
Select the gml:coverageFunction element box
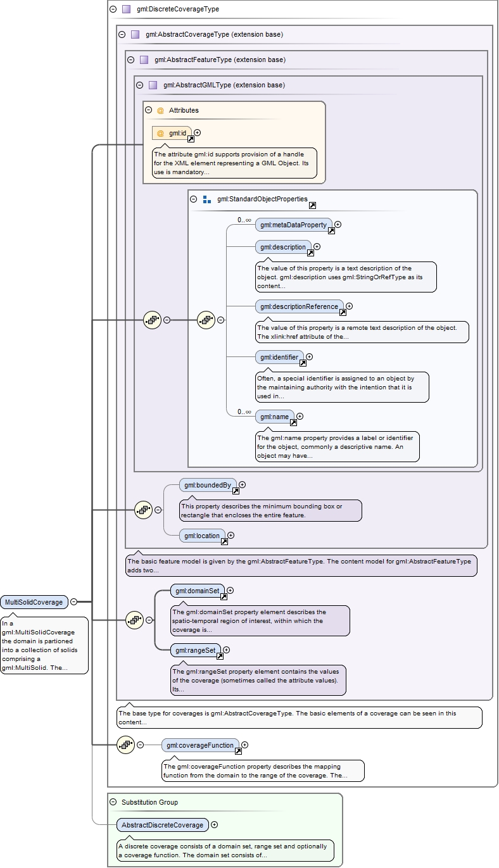pos(200,745)
